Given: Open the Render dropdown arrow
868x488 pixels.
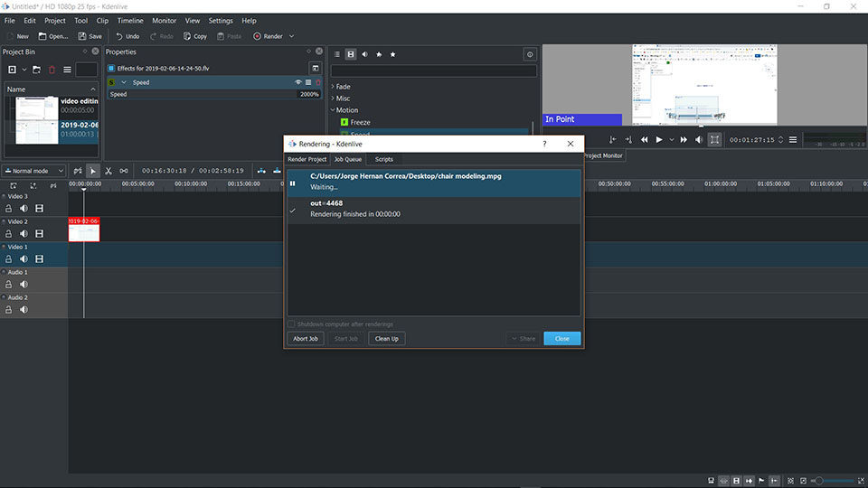Looking at the screenshot, I should (292, 36).
